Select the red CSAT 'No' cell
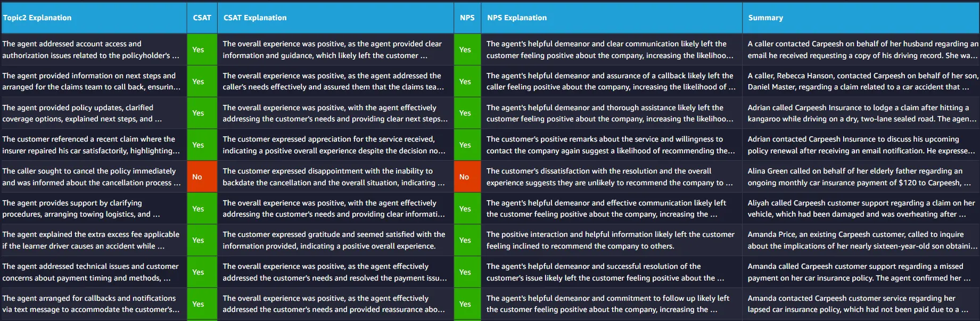 [x=202, y=177]
